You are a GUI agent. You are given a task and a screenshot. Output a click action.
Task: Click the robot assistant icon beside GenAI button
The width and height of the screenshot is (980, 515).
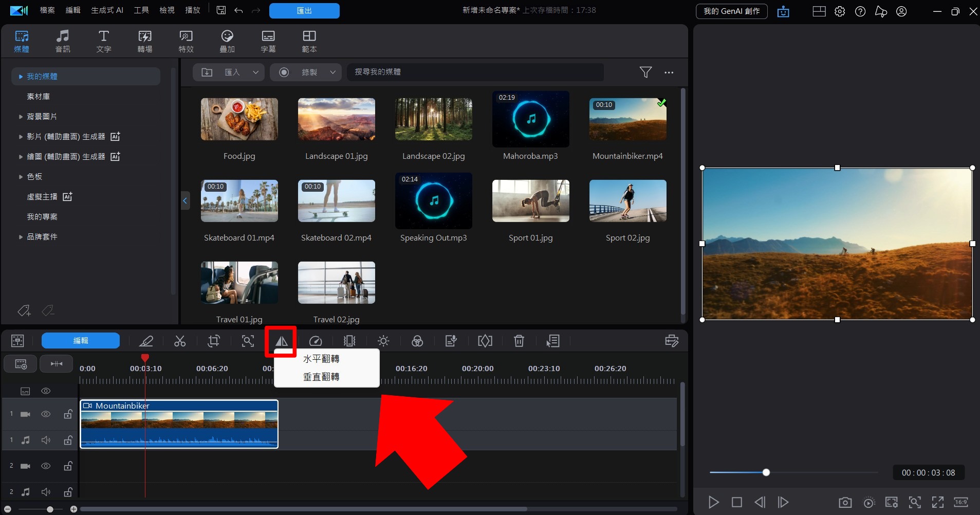pos(783,11)
